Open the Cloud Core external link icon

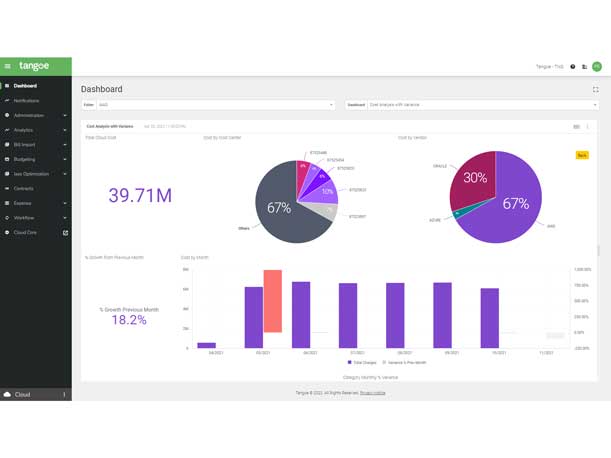(x=65, y=232)
